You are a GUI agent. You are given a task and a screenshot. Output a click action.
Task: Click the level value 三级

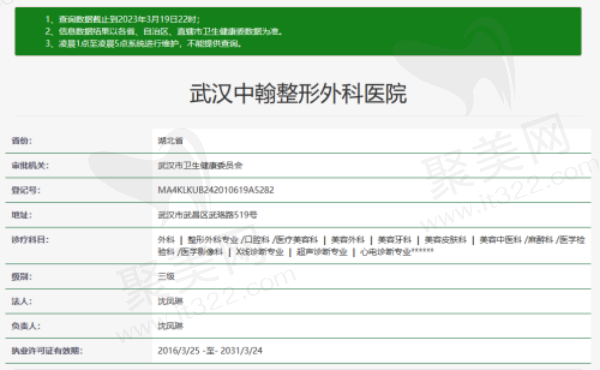166,276
